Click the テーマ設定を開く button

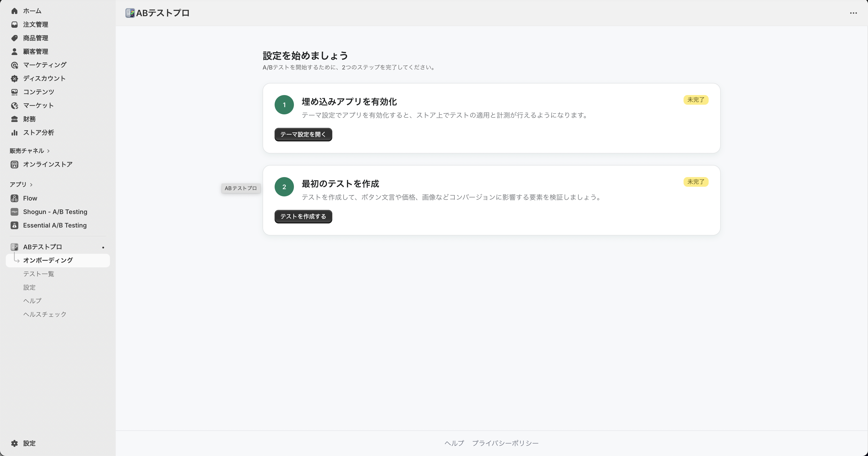click(x=303, y=135)
